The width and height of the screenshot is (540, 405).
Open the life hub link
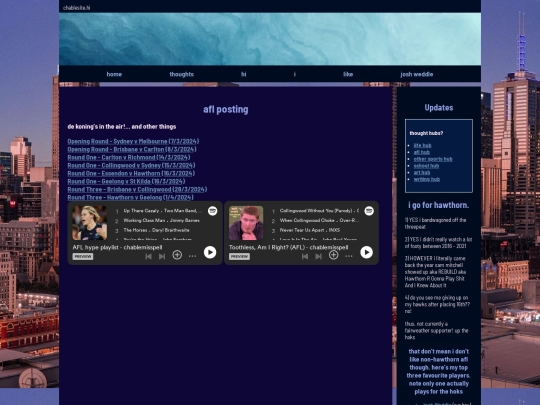point(422,145)
